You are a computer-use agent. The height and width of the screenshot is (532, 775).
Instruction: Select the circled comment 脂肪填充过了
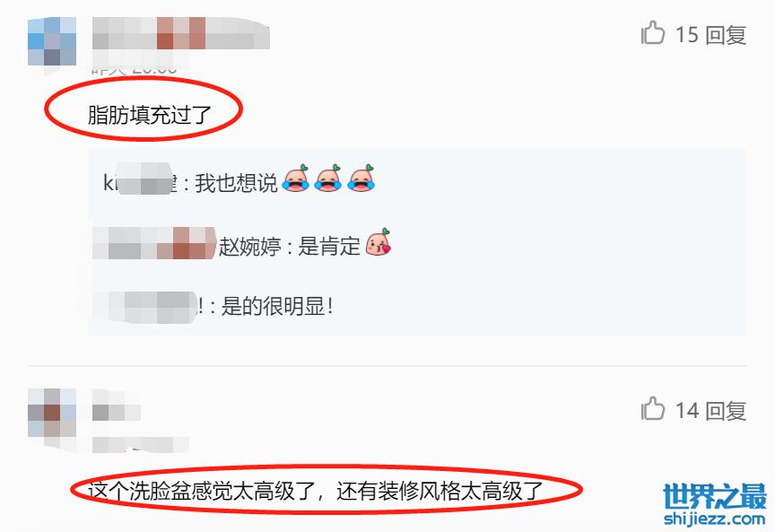pos(149,115)
